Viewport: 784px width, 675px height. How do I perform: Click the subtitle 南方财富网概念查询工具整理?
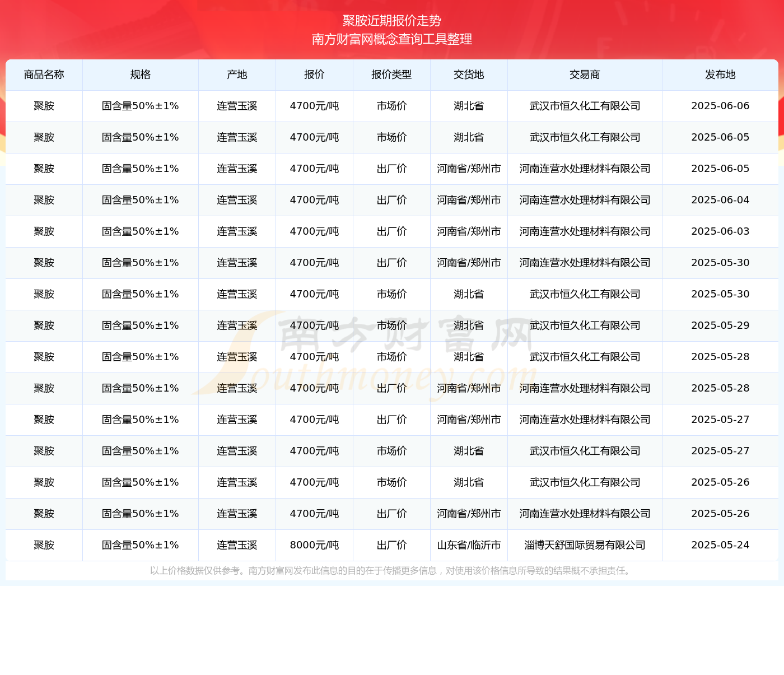click(392, 39)
